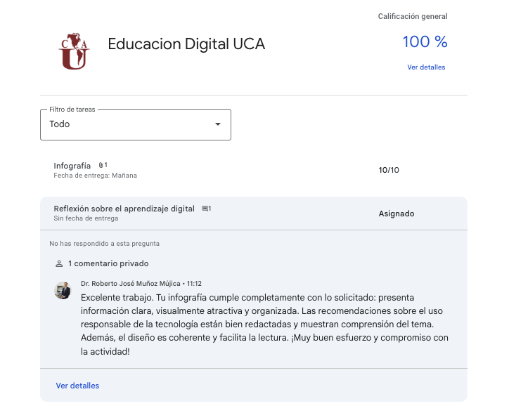Open Ver detalles under the general grade
The height and width of the screenshot is (420, 509).
pyautogui.click(x=426, y=67)
